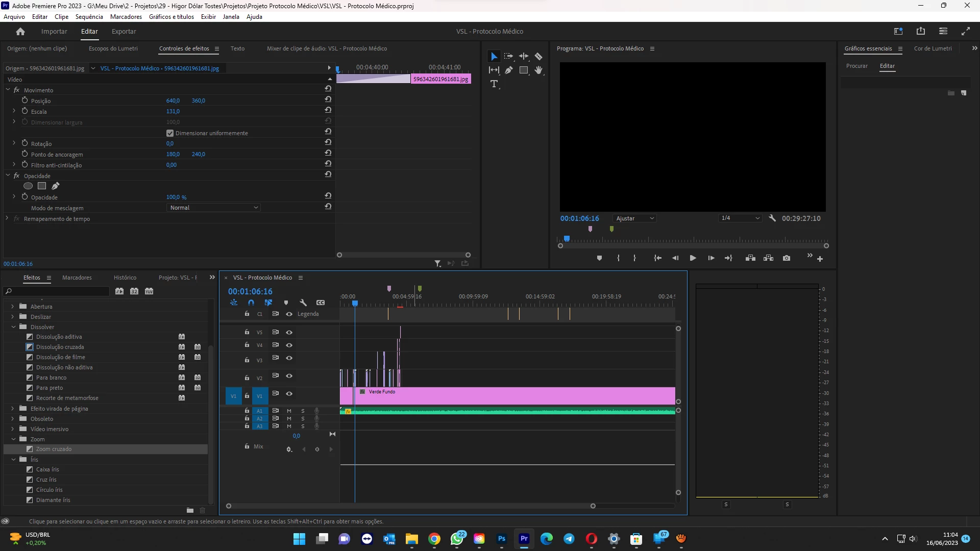Click the Escala value 131,0

click(173, 111)
